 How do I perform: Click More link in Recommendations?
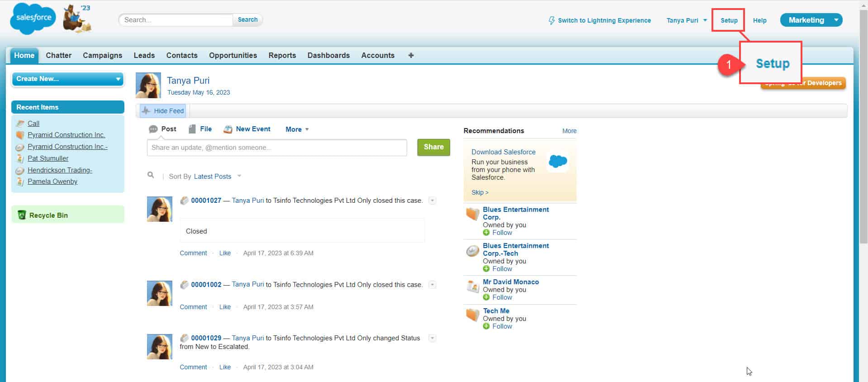pyautogui.click(x=569, y=131)
